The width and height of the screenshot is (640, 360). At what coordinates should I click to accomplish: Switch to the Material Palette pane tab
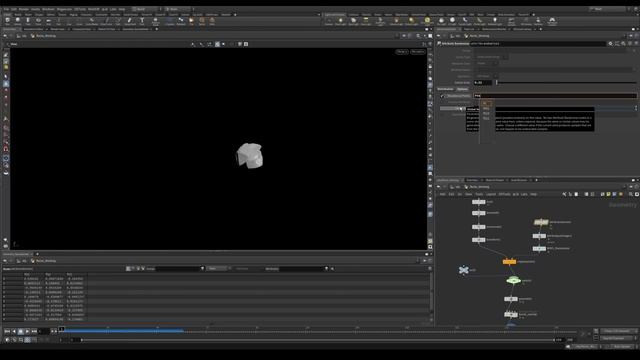pyautogui.click(x=494, y=180)
